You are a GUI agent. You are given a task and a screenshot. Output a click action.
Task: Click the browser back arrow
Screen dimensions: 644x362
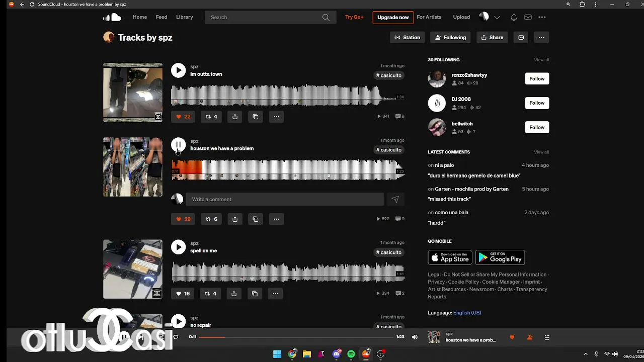pyautogui.click(x=22, y=5)
